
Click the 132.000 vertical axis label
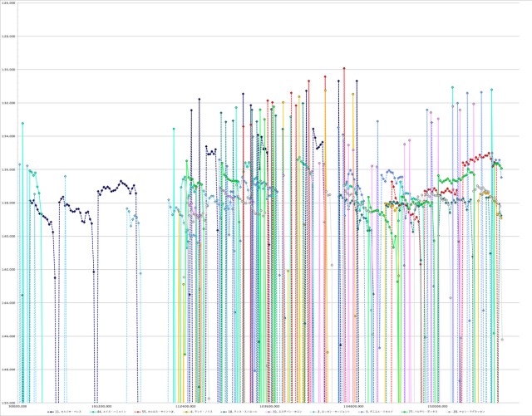9,103
